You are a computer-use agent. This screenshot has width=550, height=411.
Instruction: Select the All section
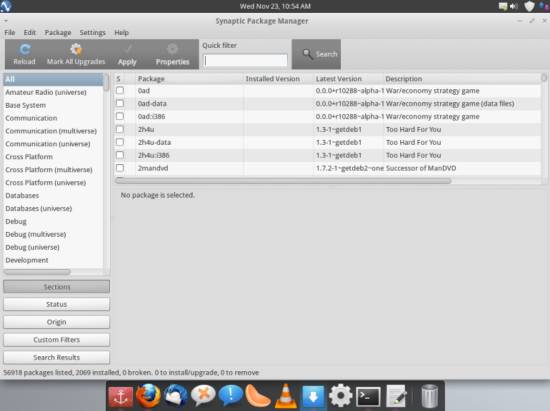click(53, 79)
